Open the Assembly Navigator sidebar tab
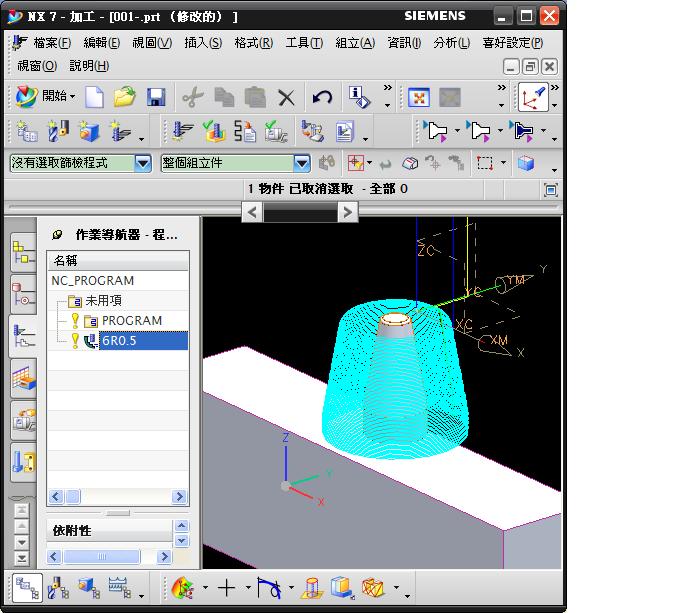The width and height of the screenshot is (680, 613). pos(23,252)
